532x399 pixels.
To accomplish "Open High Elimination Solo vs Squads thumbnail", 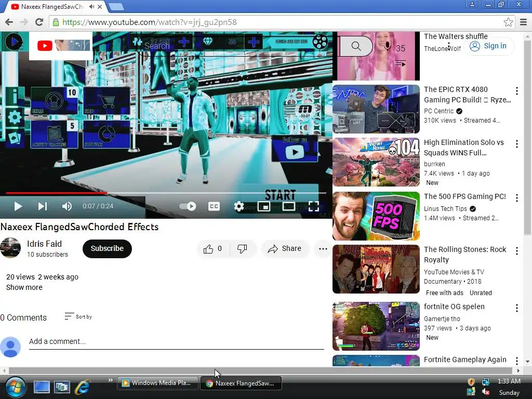I will coord(376,162).
